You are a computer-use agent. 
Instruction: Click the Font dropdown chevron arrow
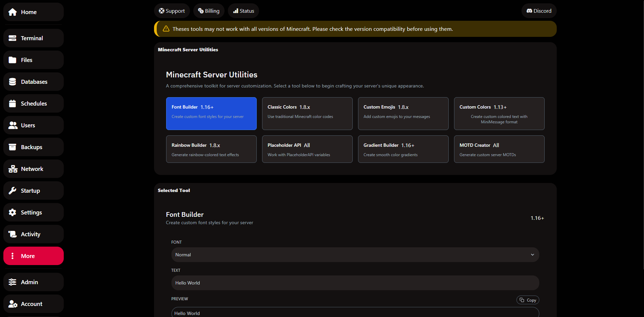tap(532, 255)
